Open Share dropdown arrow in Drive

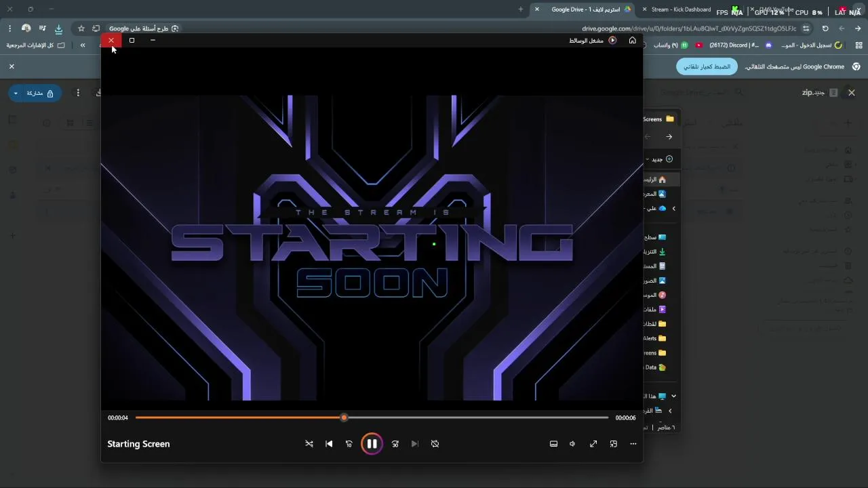click(x=16, y=93)
